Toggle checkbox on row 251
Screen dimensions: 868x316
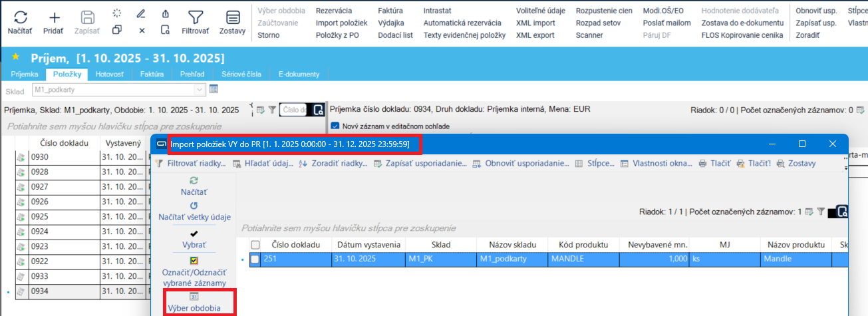point(255,259)
